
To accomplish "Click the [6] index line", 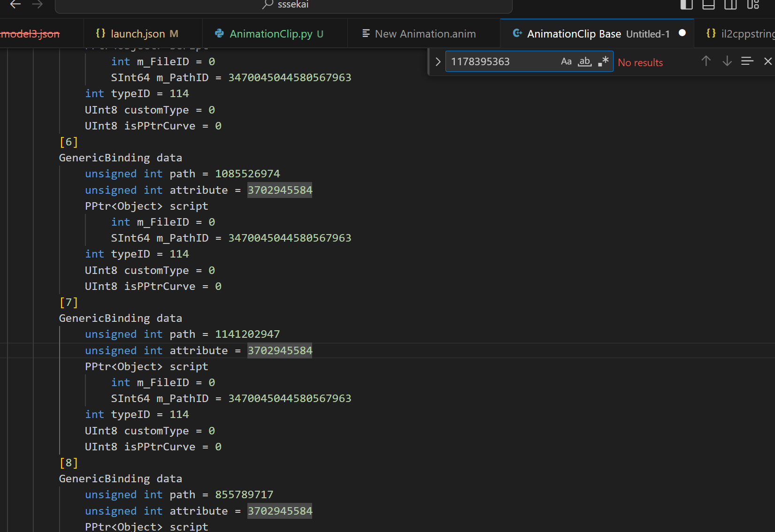I will [x=69, y=142].
